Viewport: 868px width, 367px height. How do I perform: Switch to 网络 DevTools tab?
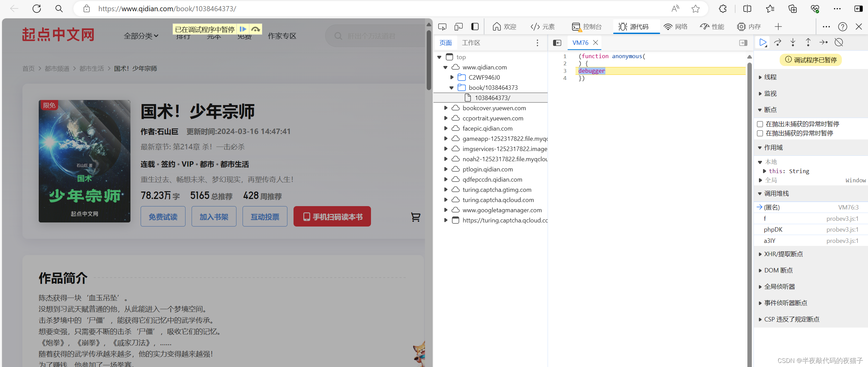(675, 27)
